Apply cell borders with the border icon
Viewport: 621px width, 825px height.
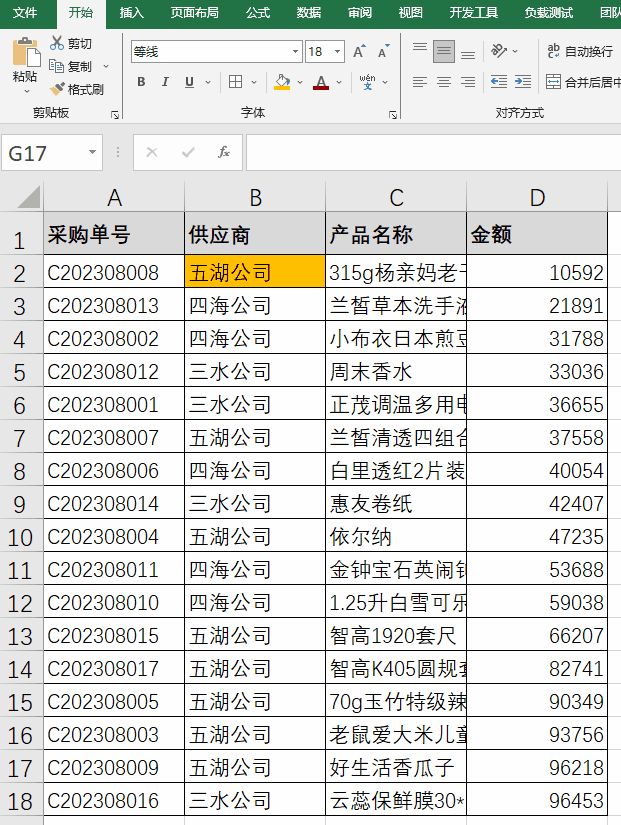236,82
